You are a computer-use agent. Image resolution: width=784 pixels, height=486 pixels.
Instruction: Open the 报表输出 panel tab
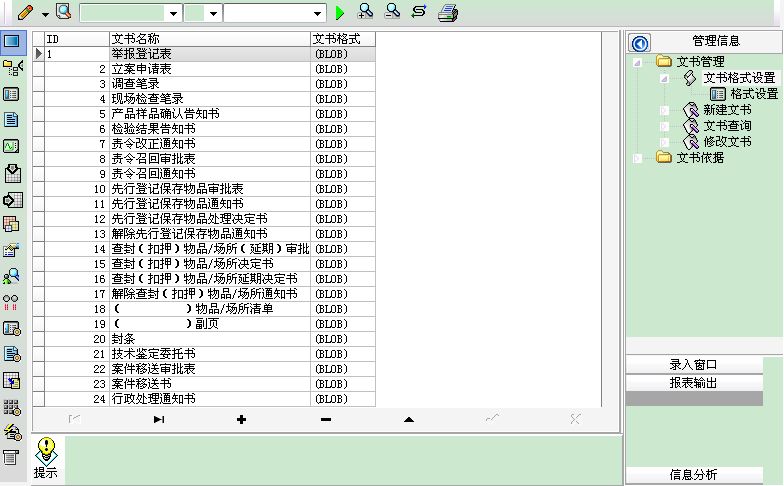tap(694, 383)
